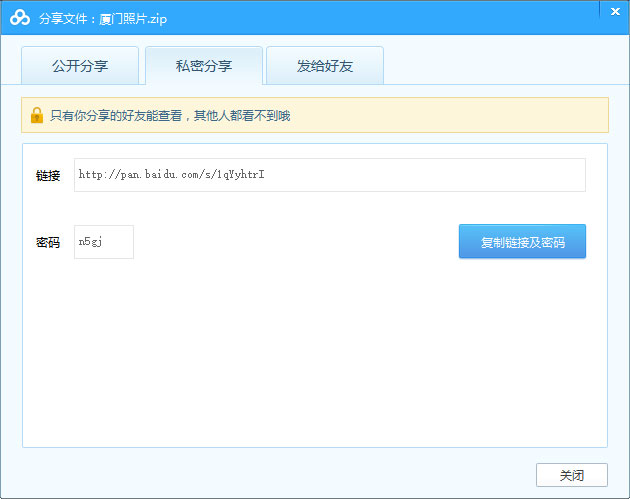This screenshot has width=630, height=499.
Task: Switch to the 公开分享 tab
Action: point(80,65)
